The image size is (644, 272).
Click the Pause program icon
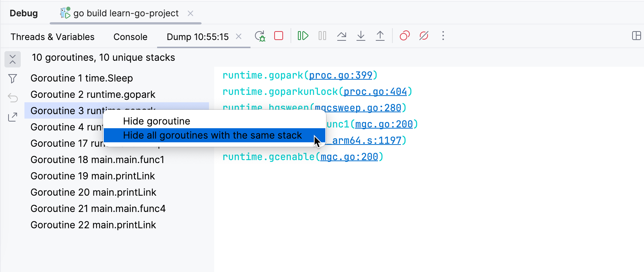coord(322,36)
